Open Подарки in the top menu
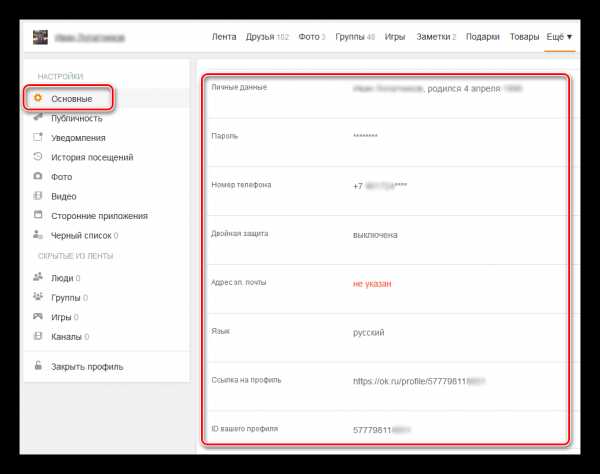The image size is (600, 474). pos(483,37)
